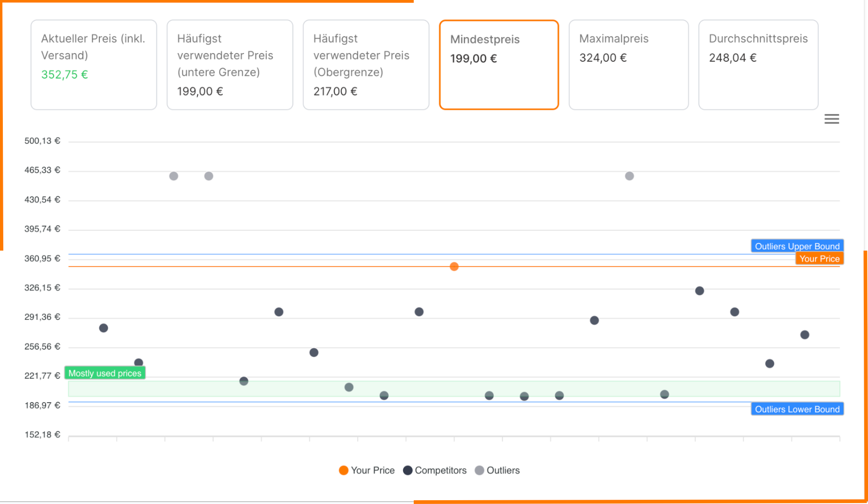Image resolution: width=868 pixels, height=504 pixels.
Task: Click the 360,95 € axis label
Action: click(x=42, y=259)
